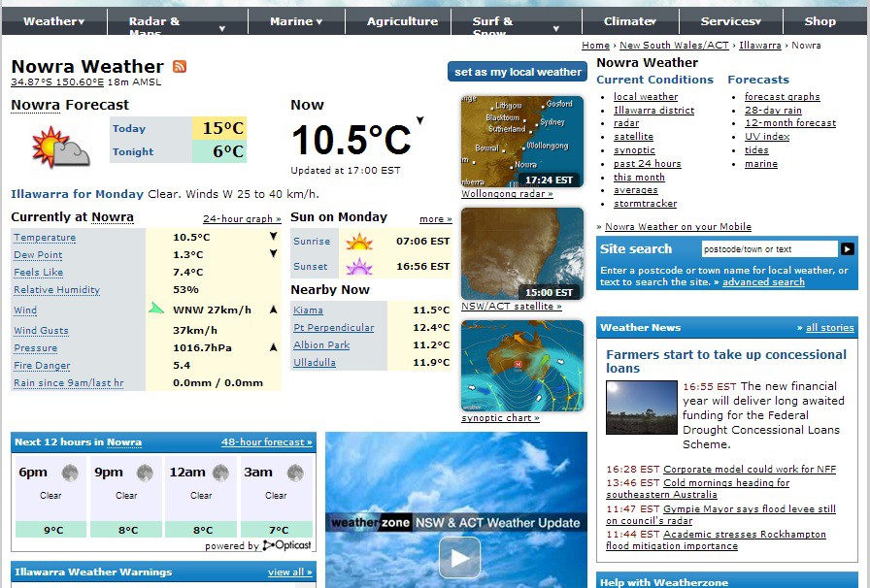
Task: Open the all stories news link
Action: [x=829, y=328]
